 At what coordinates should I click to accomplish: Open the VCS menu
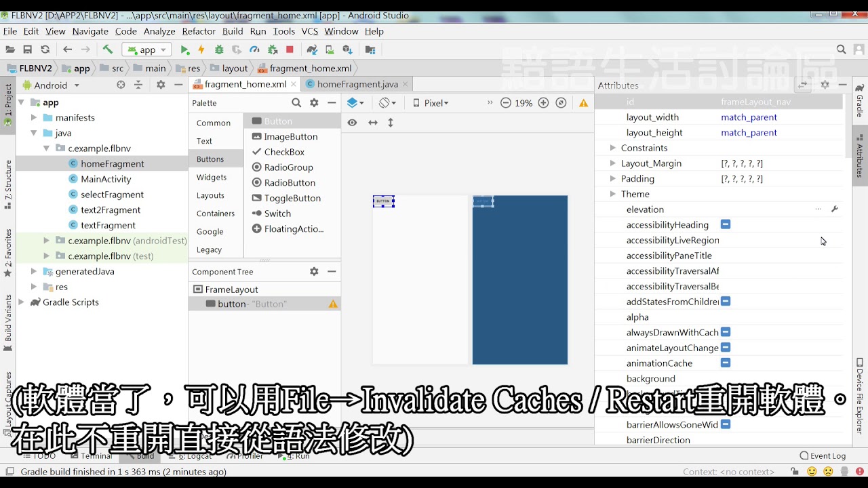click(x=310, y=31)
